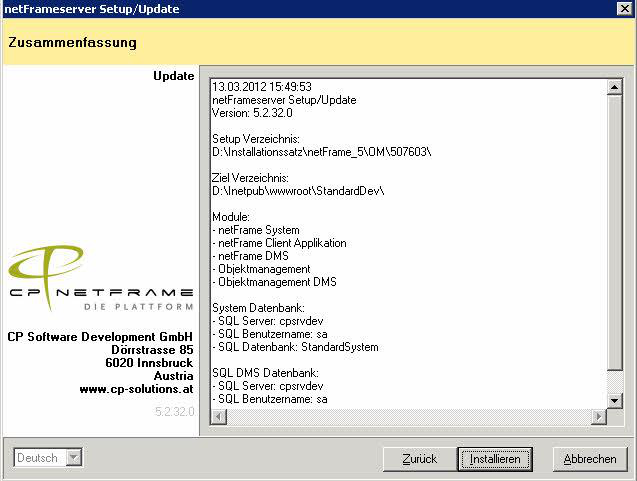Click the 'SQL DMS Datenbank:' heading line
The image size is (637, 481).
point(265,373)
